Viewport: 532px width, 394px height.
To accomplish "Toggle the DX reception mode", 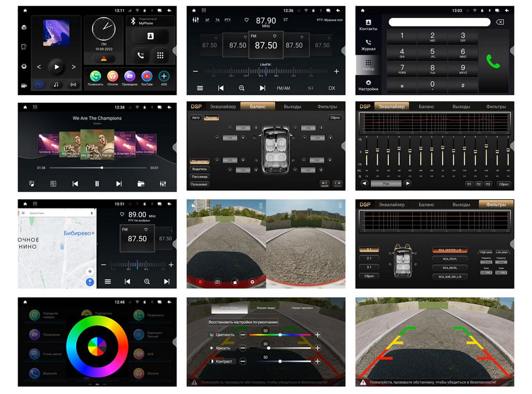I will coord(331,88).
